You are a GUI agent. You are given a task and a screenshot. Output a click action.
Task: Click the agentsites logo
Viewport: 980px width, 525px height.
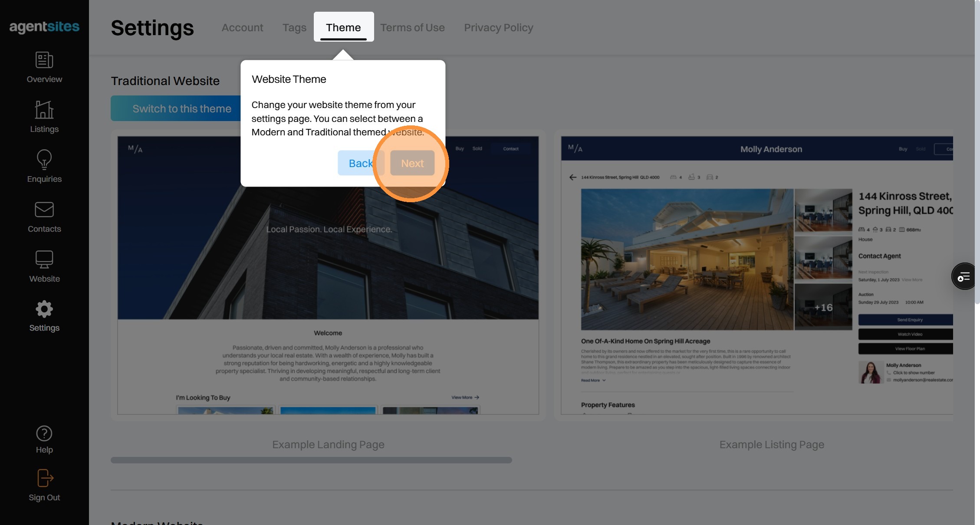[x=44, y=26]
